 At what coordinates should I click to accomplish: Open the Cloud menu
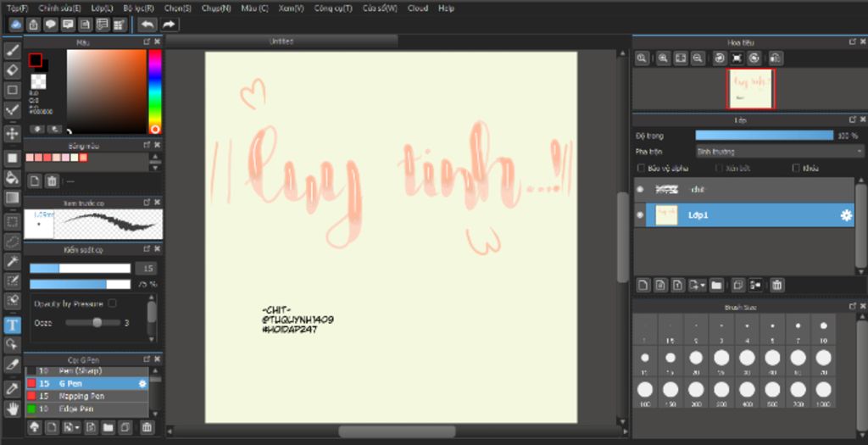(x=418, y=8)
